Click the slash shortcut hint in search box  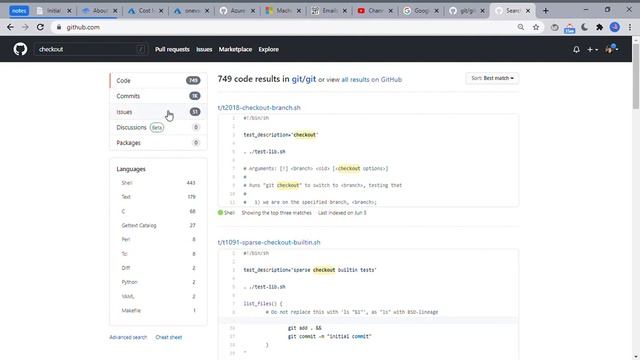(141, 49)
